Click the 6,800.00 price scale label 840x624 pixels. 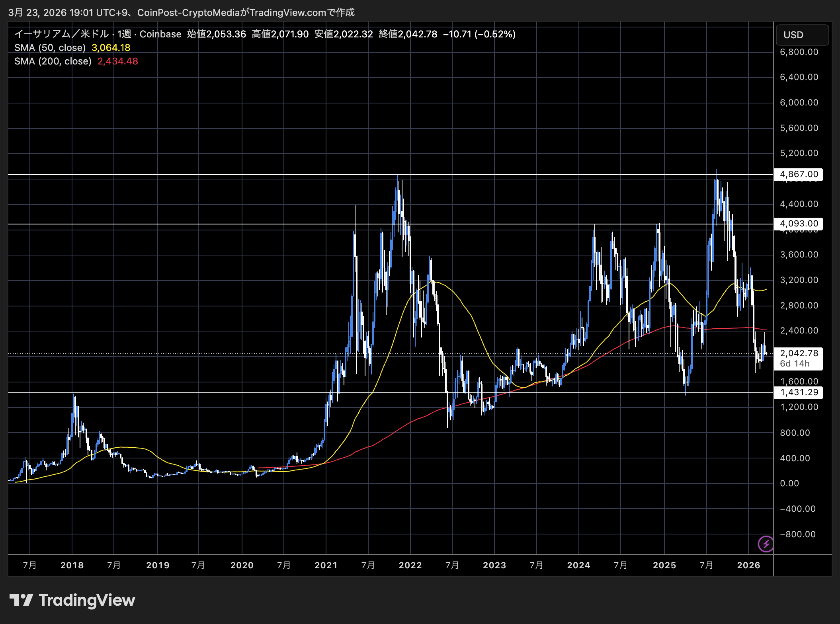799,52
